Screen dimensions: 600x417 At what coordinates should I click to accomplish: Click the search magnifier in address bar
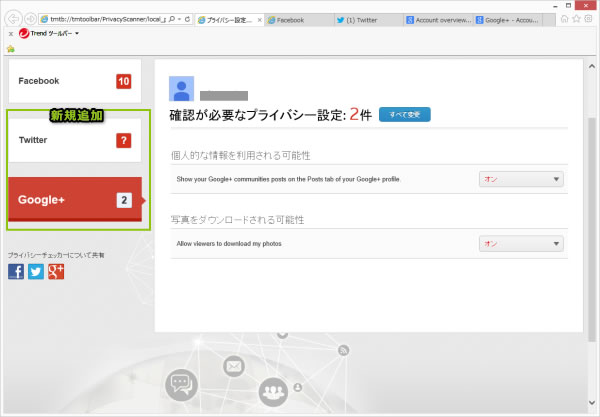171,19
